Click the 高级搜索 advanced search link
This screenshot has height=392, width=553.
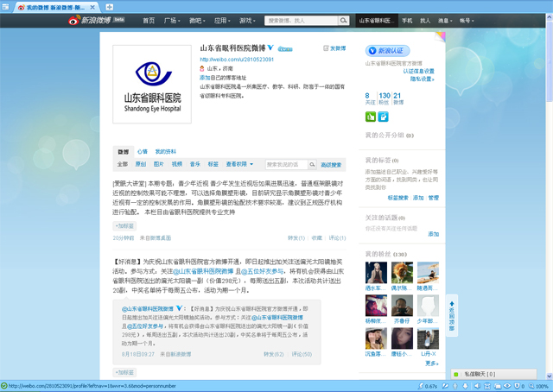click(331, 164)
